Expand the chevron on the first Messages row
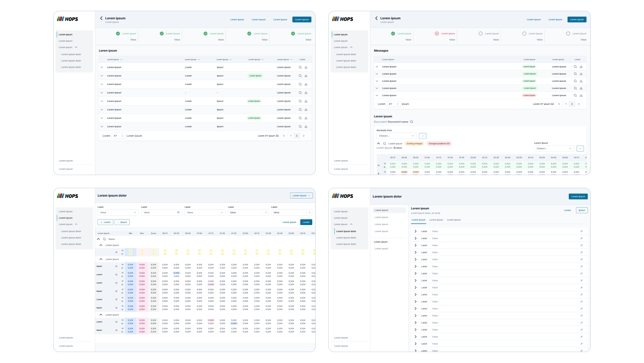This screenshot has height=363, width=644. coord(377,66)
